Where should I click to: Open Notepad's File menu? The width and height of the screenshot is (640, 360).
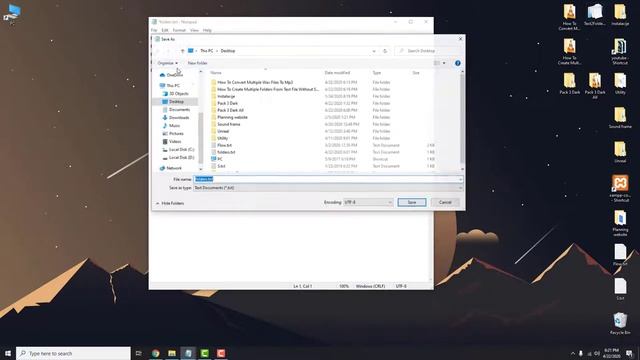[x=154, y=30]
